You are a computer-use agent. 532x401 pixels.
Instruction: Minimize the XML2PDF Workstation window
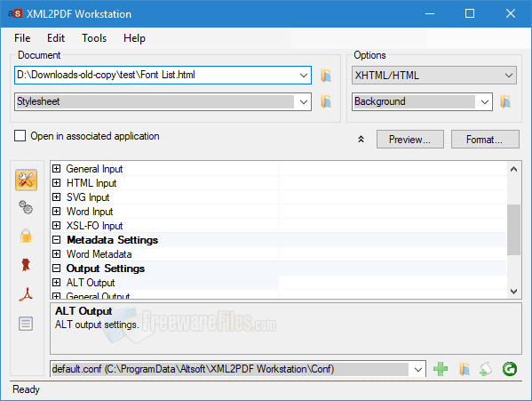(430, 13)
